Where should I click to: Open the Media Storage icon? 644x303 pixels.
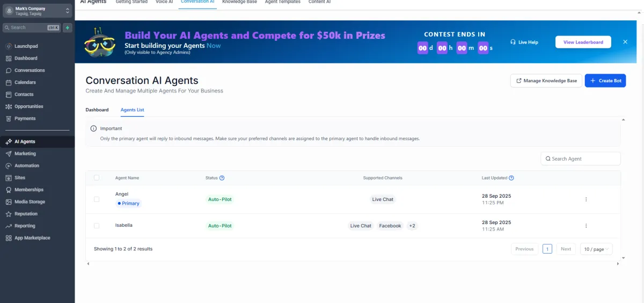(x=9, y=202)
